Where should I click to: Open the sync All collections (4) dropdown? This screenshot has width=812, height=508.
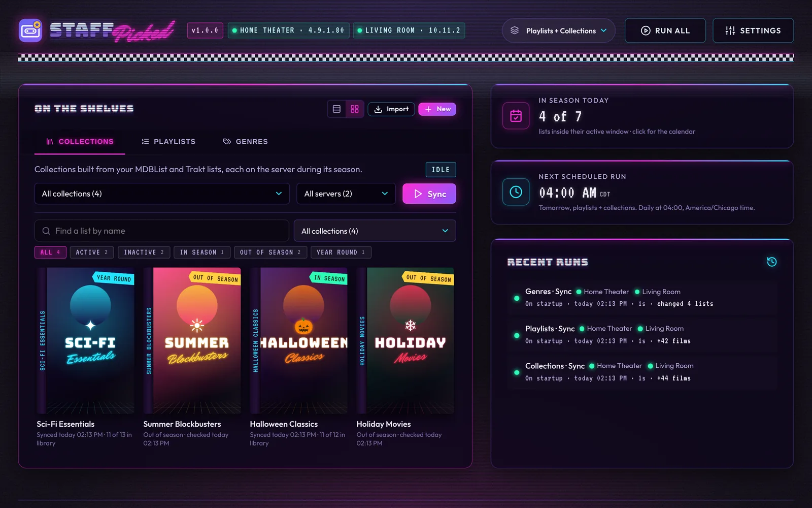pos(162,194)
